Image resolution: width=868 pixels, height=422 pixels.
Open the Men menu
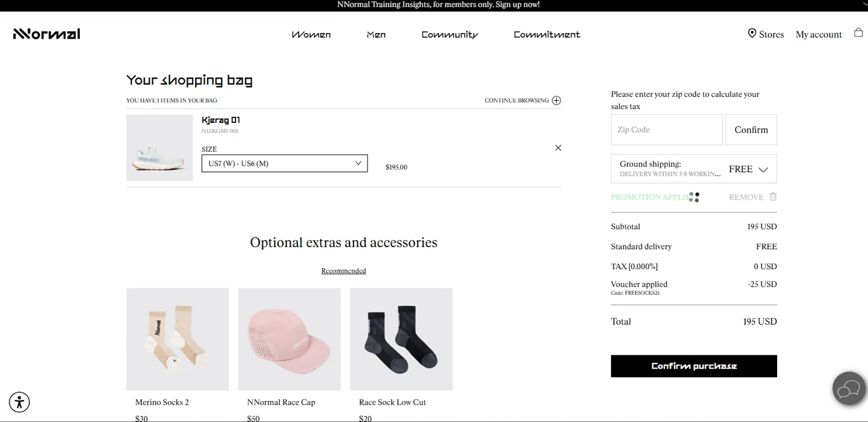point(376,35)
